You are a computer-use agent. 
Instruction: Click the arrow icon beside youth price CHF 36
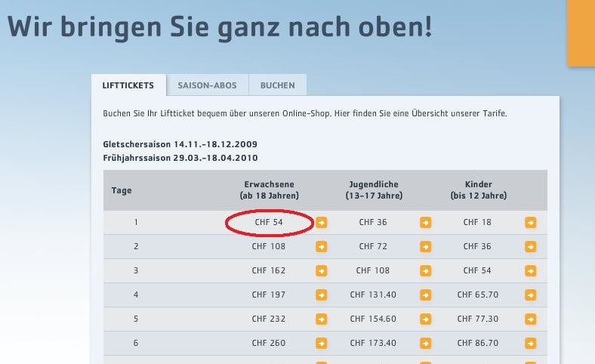pyautogui.click(x=426, y=223)
